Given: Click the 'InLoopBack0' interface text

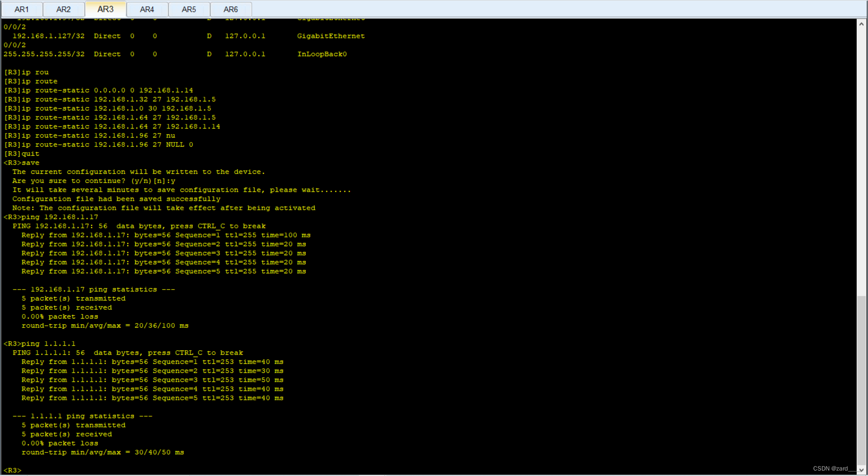Looking at the screenshot, I should pyautogui.click(x=322, y=54).
